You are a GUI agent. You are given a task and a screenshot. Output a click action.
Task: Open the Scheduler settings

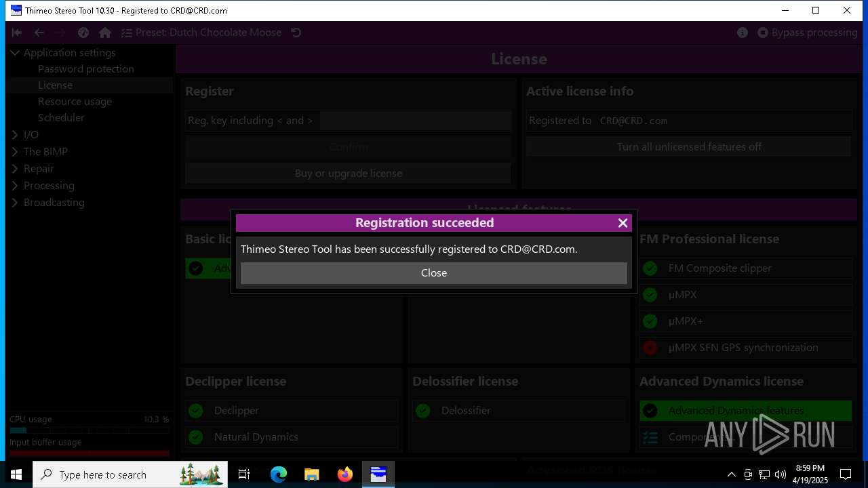point(61,118)
